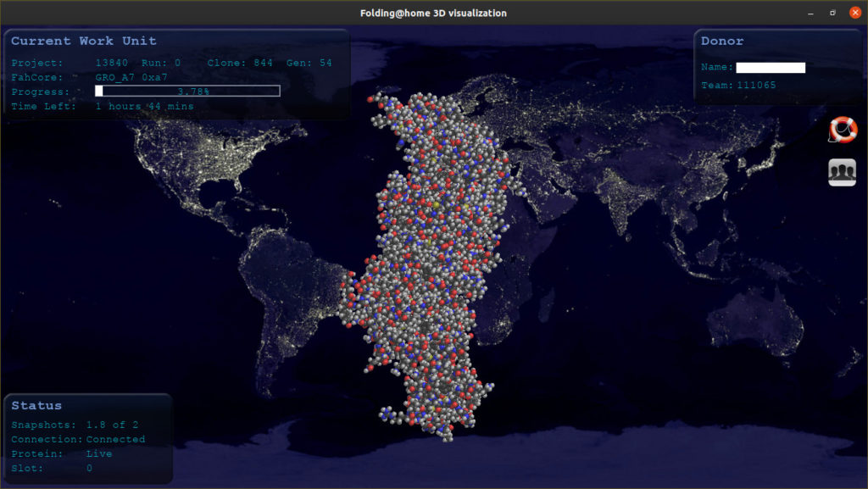The height and width of the screenshot is (489, 868).
Task: Click the life preserver help icon
Action: [843, 130]
